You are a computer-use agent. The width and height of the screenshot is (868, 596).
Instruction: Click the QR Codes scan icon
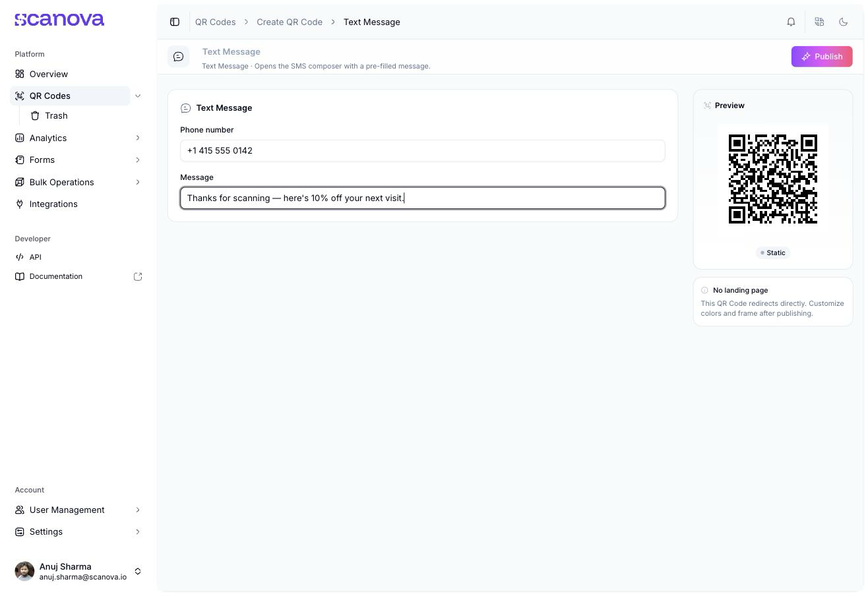20,96
